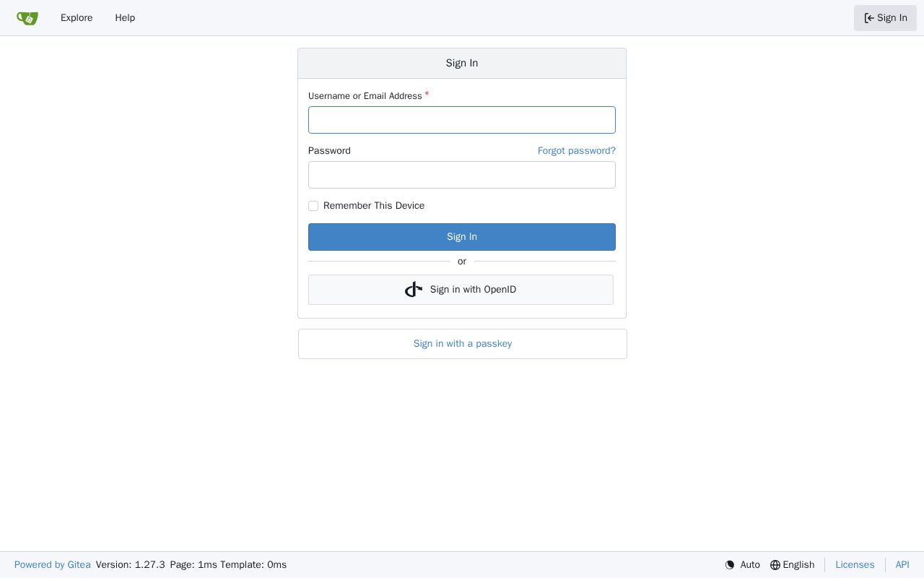Follow the Forgot password? link

coord(577,151)
